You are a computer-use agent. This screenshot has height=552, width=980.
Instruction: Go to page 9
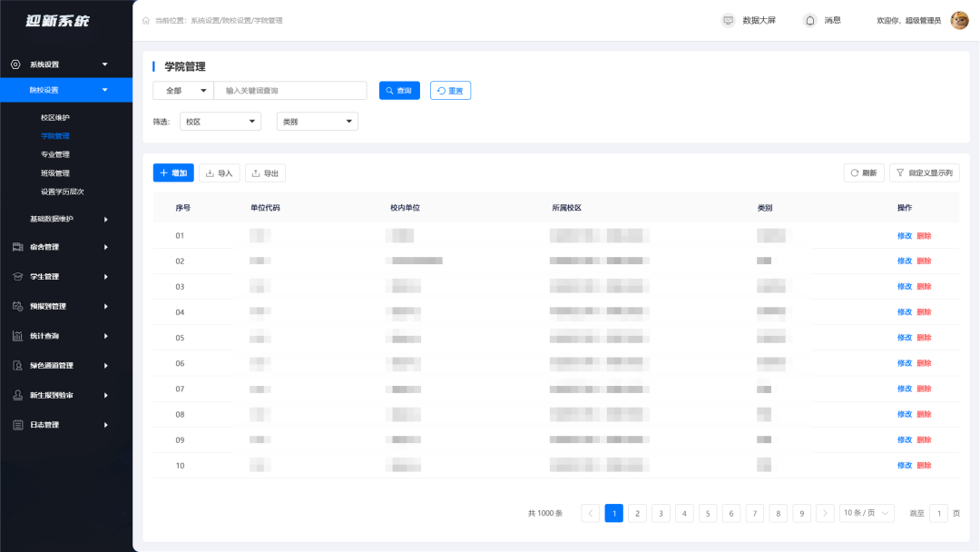click(x=802, y=513)
